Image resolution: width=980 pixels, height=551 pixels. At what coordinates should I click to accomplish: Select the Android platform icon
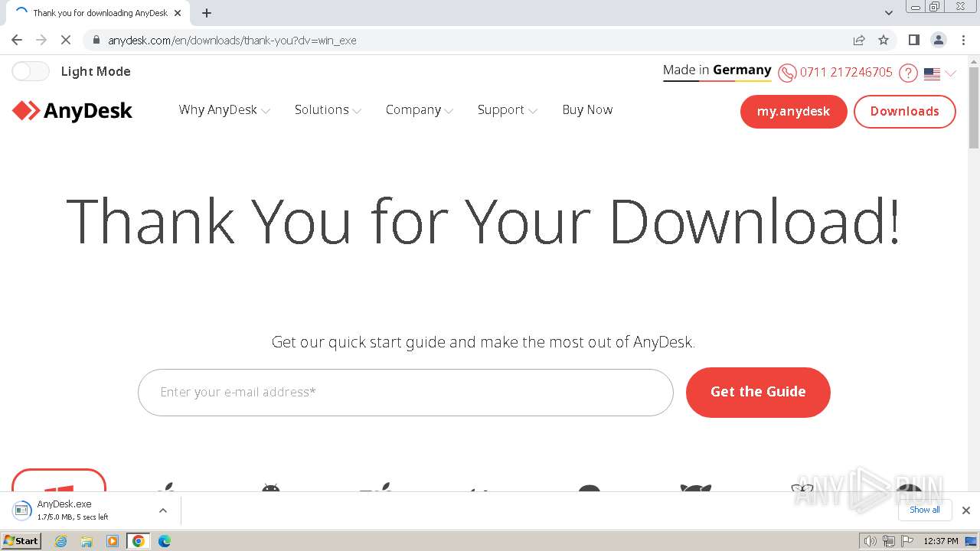[270, 487]
